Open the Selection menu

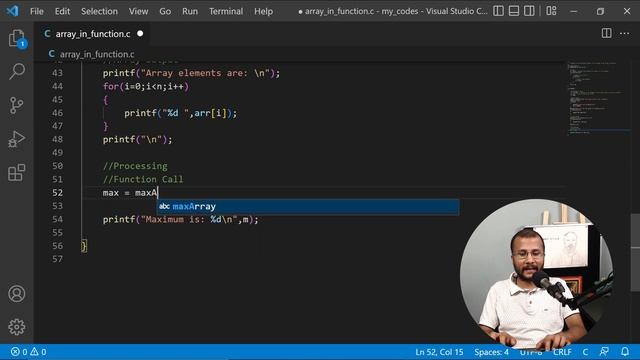(99, 11)
